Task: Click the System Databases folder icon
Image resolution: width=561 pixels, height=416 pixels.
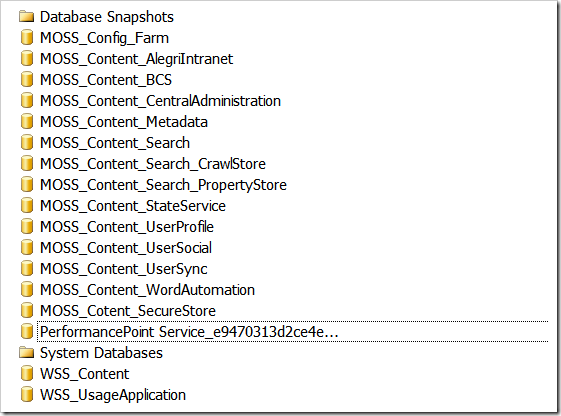Action: 26,353
